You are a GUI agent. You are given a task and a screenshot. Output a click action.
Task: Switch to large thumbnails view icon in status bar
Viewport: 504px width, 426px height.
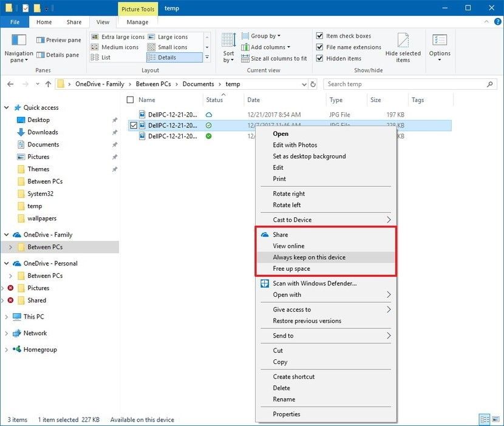(x=495, y=419)
